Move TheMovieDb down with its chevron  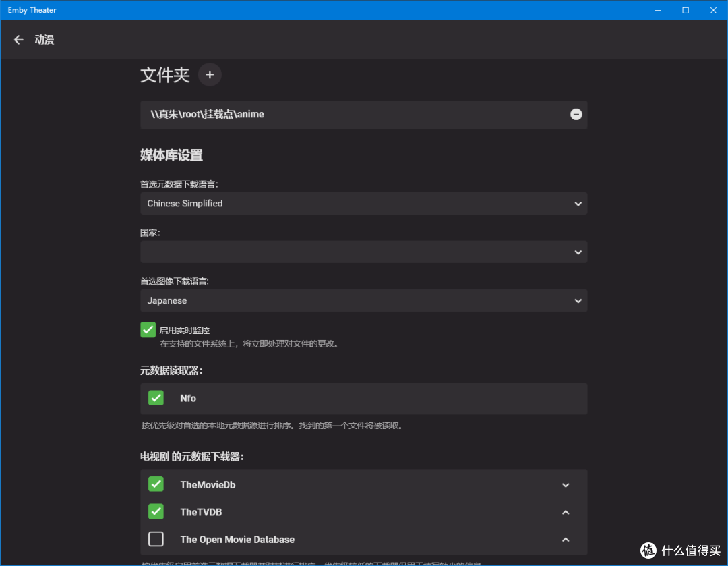(x=566, y=485)
